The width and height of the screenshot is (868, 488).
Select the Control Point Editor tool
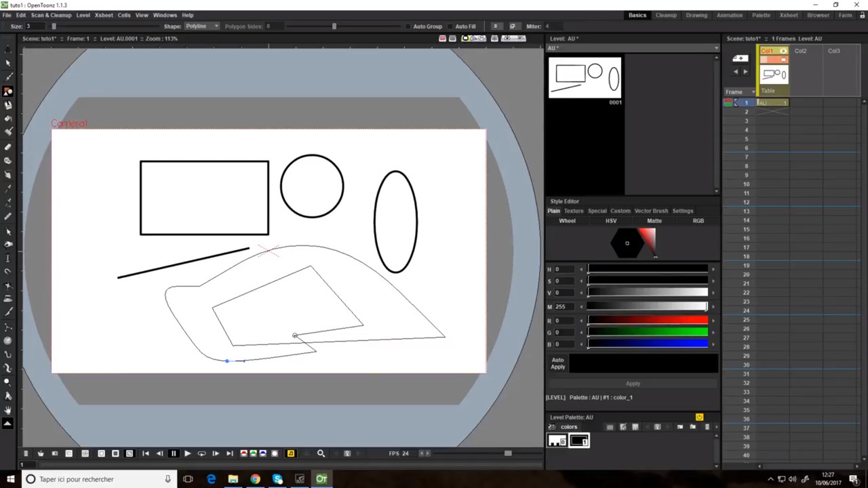pos(8,231)
